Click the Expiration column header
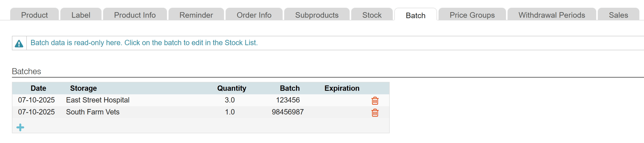Screen dimensions: 644x143 tap(342, 88)
